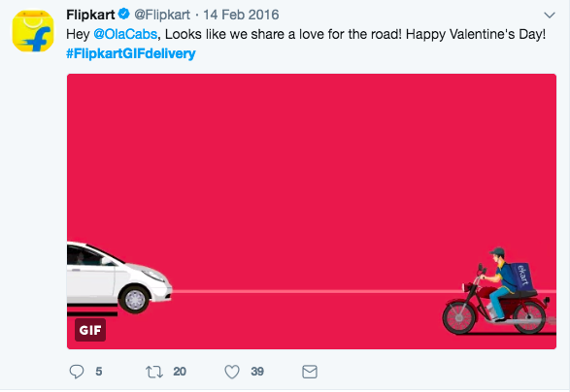Screen dimensions: 570x392
Task: Retweet this Flipkart tweet
Action: click(x=154, y=372)
